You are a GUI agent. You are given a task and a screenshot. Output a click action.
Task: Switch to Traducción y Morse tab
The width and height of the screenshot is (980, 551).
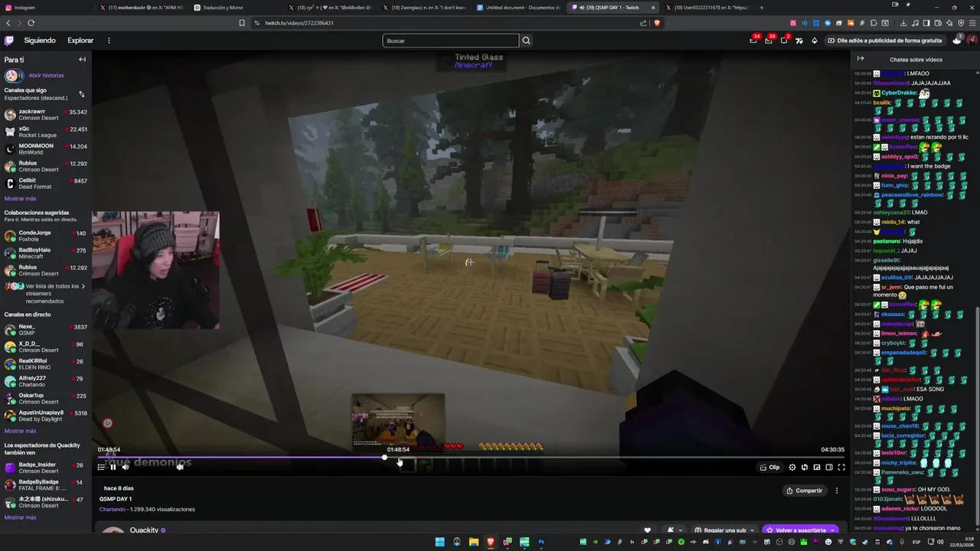pos(234,8)
